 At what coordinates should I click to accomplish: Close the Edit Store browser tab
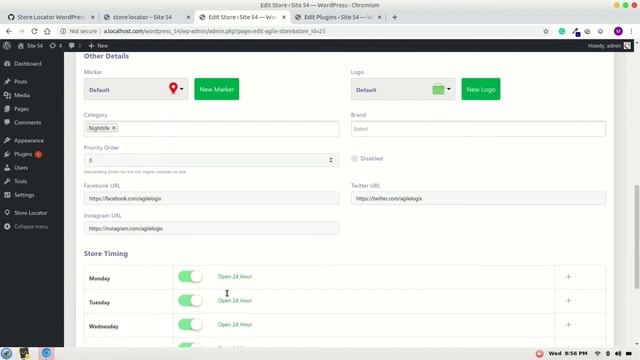tap(284, 17)
